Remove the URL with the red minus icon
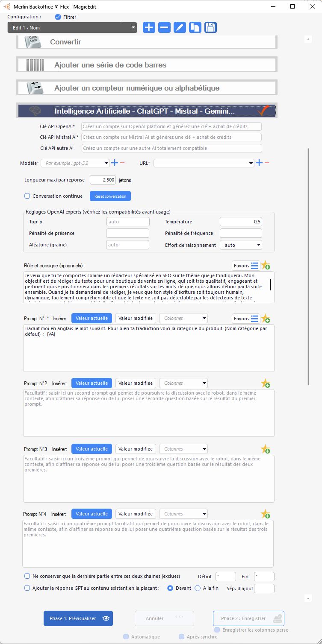The width and height of the screenshot is (322, 644). [x=267, y=163]
